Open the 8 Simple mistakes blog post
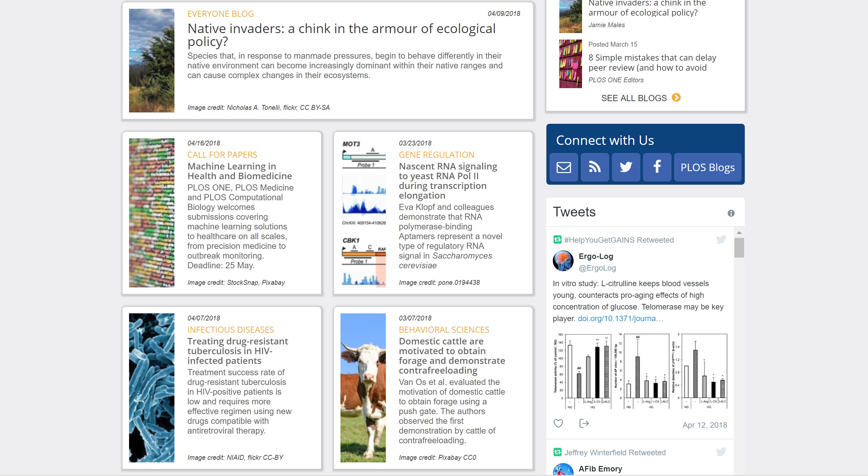The image size is (868, 476). coord(652,63)
